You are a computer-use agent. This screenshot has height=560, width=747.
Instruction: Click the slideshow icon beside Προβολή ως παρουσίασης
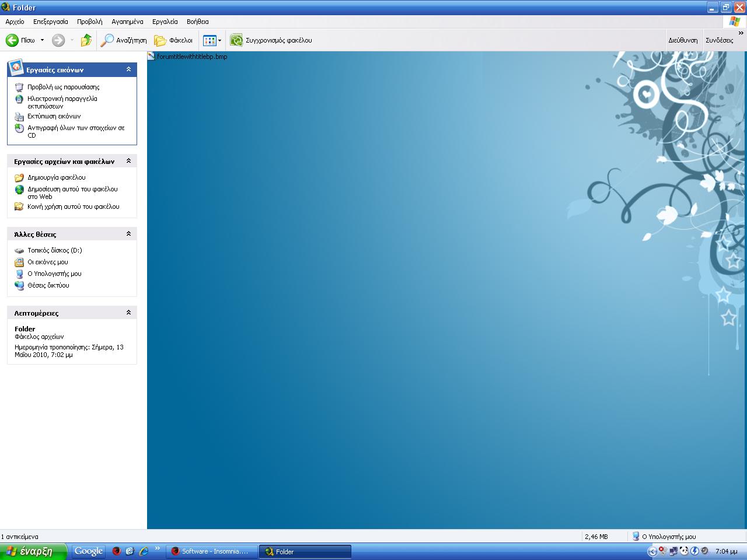coord(19,87)
